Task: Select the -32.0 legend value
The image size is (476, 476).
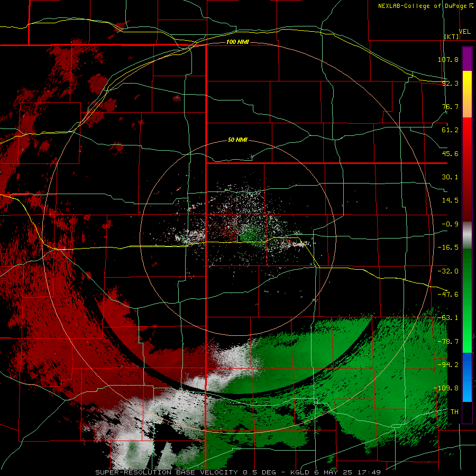Action: click(x=448, y=271)
